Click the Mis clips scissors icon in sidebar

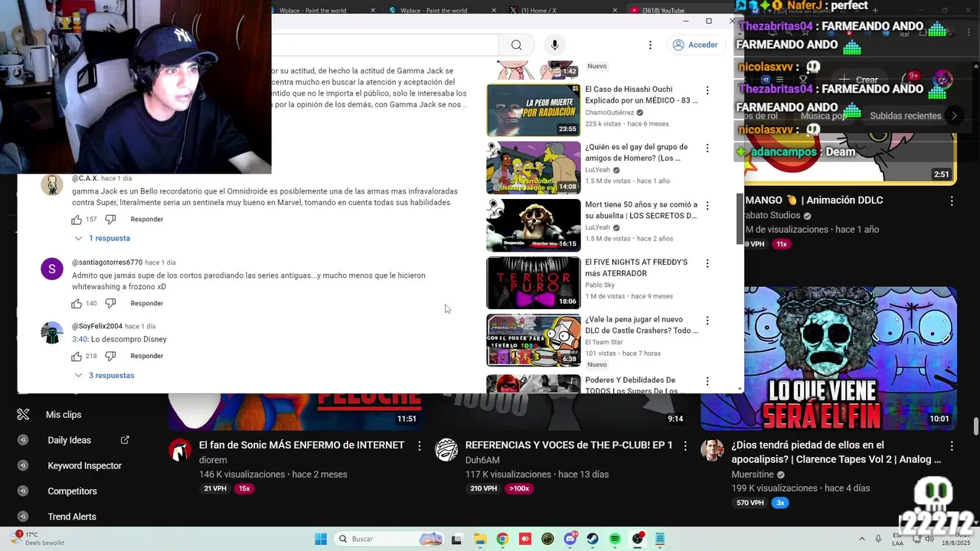(x=23, y=415)
